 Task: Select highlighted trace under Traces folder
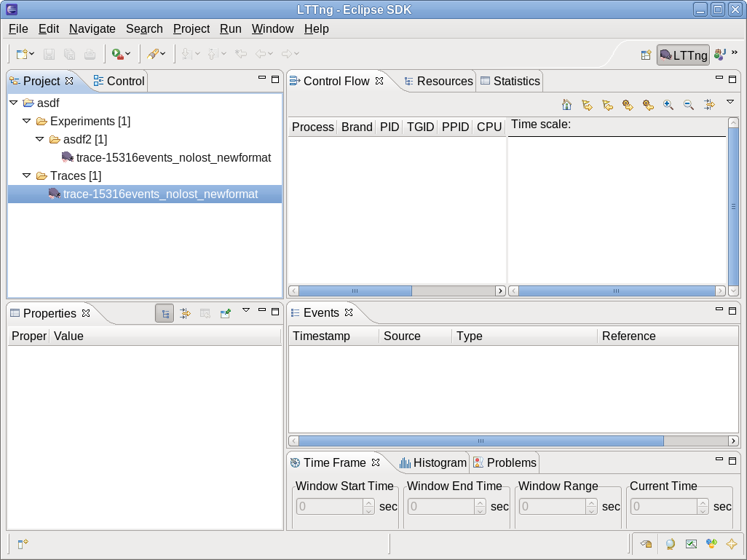pyautogui.click(x=145, y=194)
